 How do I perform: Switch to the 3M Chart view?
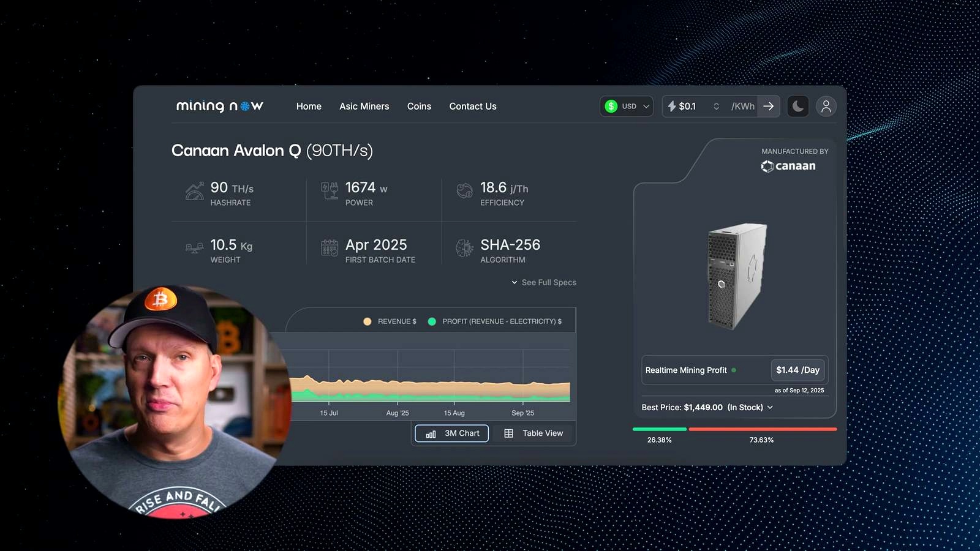point(452,433)
